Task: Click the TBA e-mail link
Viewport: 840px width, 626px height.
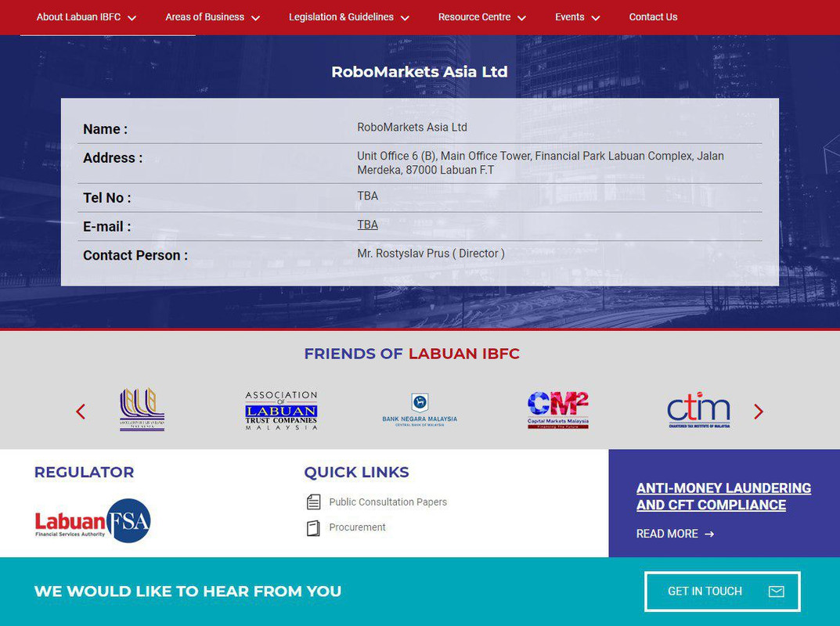Action: 367,225
